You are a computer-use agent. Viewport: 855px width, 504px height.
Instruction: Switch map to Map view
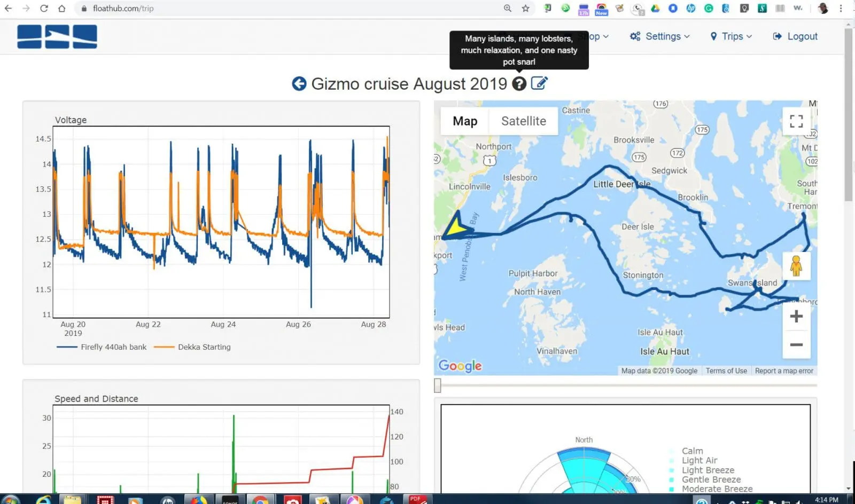465,121
